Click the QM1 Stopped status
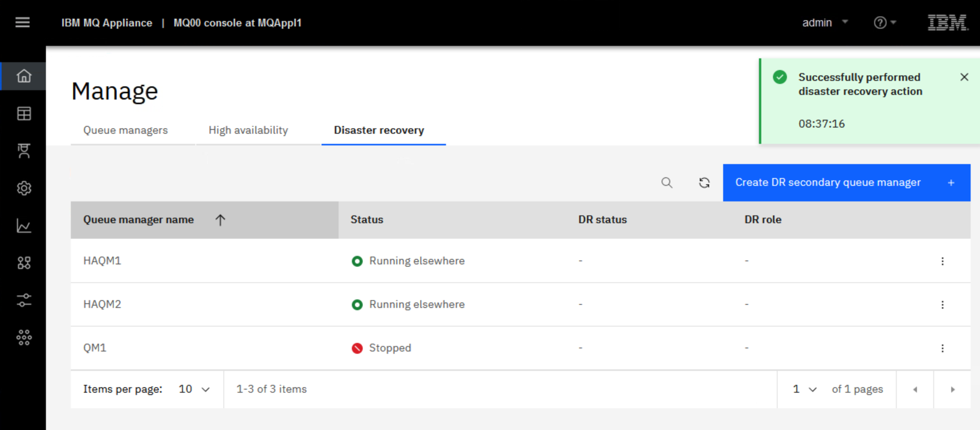This screenshot has height=430, width=980. pyautogui.click(x=381, y=348)
